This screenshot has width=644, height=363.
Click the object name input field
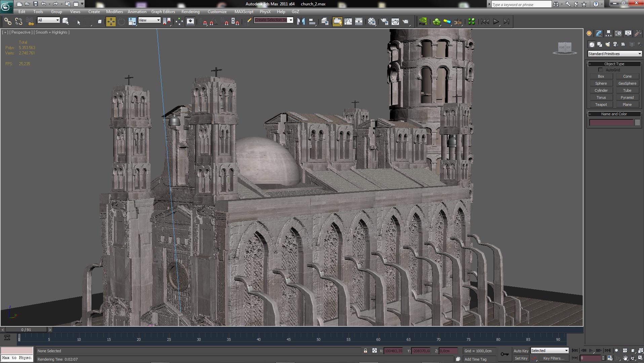click(x=611, y=123)
